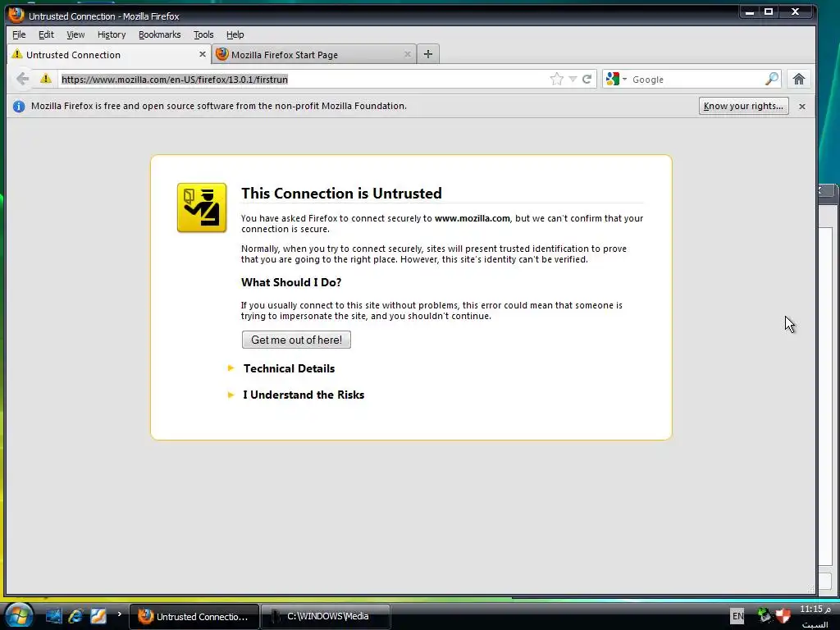Close the Mozilla Firefox Start Page tab

pyautogui.click(x=407, y=54)
